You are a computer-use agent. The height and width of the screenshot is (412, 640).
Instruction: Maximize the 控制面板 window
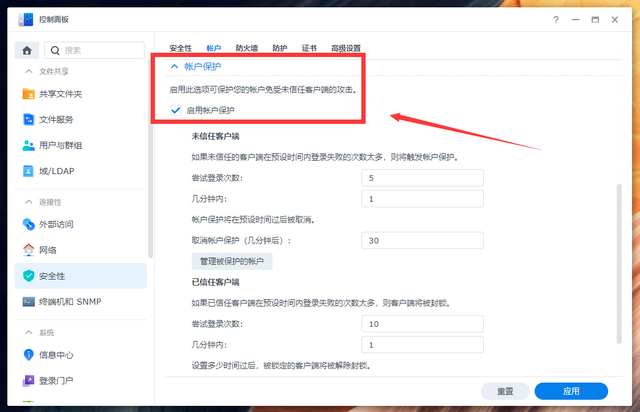(595, 20)
